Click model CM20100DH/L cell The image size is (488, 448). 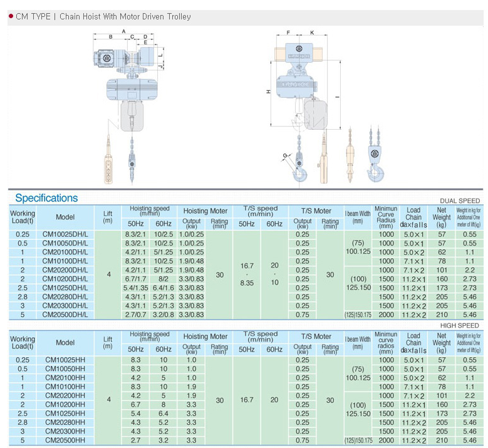pos(65,252)
